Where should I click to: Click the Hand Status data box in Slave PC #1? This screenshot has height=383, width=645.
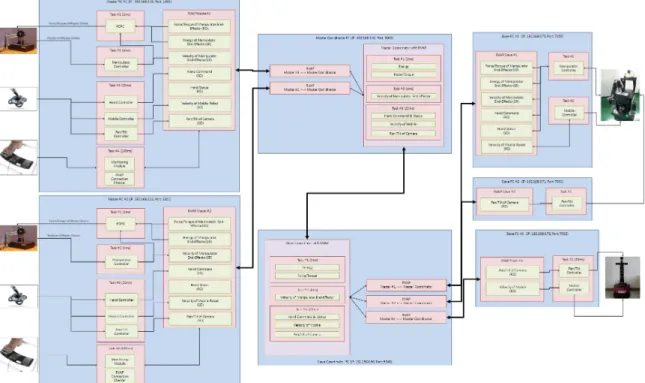[x=506, y=131]
